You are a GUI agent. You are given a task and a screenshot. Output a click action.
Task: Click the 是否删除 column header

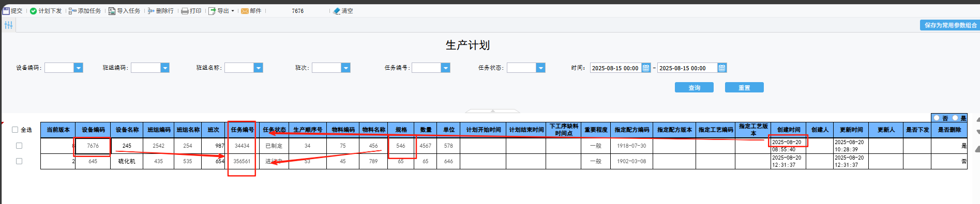pyautogui.click(x=949, y=130)
